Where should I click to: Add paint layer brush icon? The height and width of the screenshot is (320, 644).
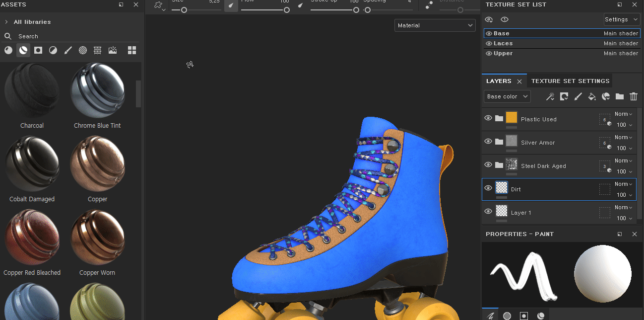coord(578,96)
